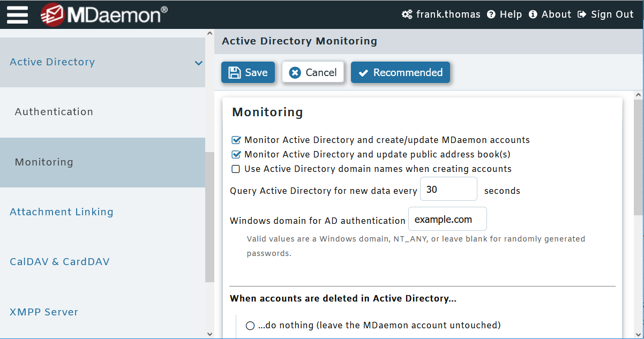644x339 pixels.
Task: Select the '...do nothing' radio option
Action: pyautogui.click(x=250, y=325)
